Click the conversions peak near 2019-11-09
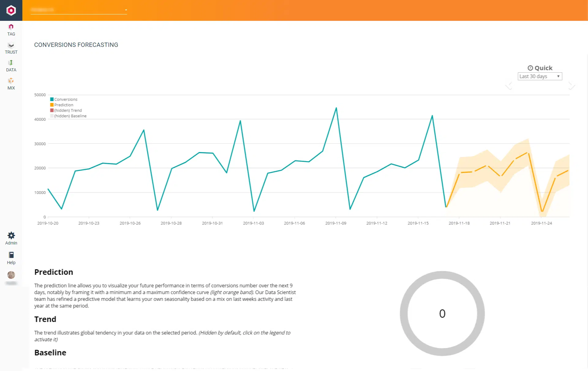This screenshot has height=371, width=588. click(x=336, y=108)
